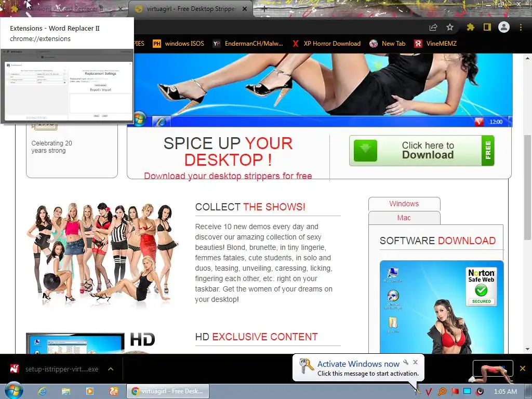Dismiss the Activate Windows balloon
Viewport: 532px width, 399px height.
(x=415, y=362)
